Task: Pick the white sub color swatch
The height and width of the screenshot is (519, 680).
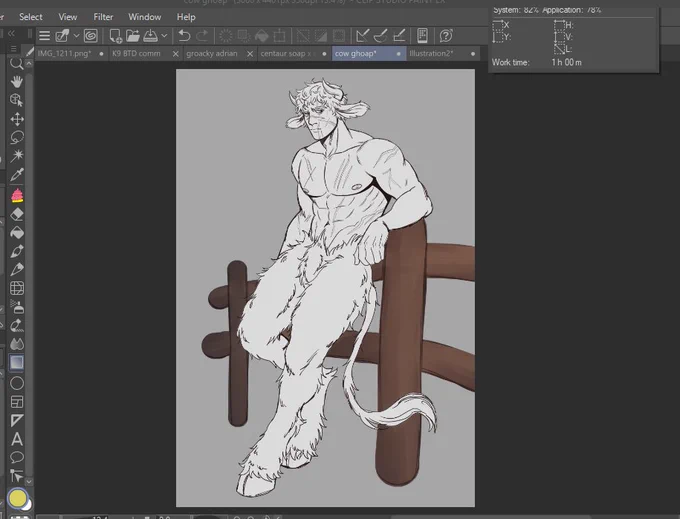Action: tap(28, 505)
